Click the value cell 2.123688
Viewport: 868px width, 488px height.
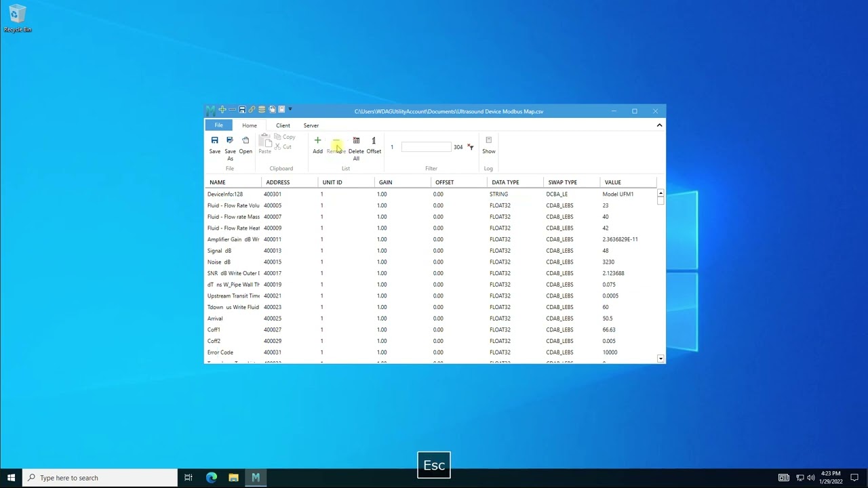click(613, 273)
